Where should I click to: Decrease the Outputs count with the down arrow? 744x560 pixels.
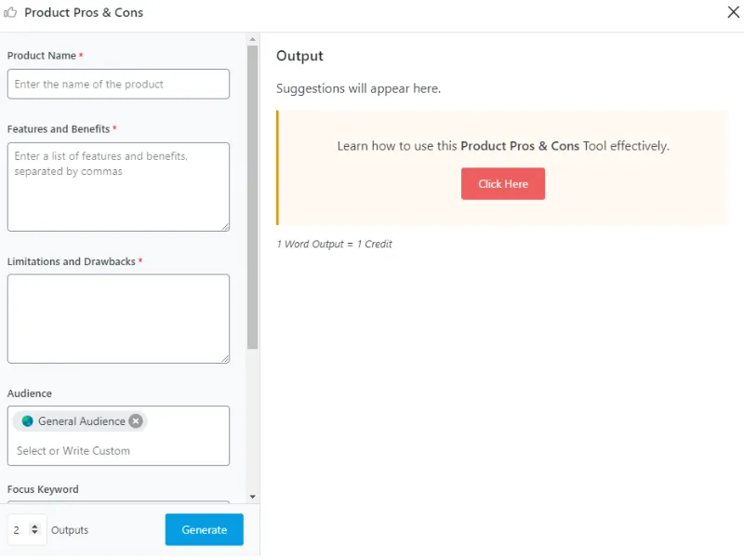(34, 533)
